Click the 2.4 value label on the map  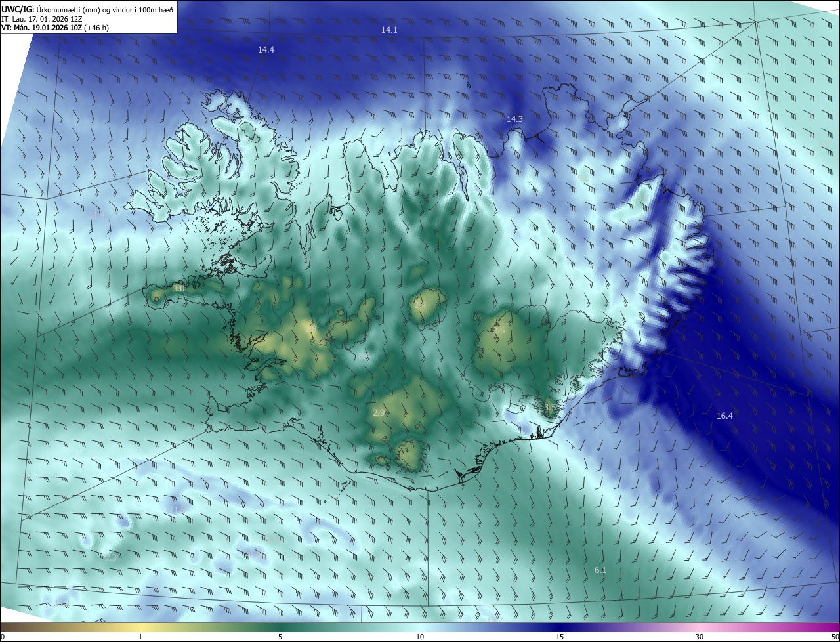click(x=419, y=305)
